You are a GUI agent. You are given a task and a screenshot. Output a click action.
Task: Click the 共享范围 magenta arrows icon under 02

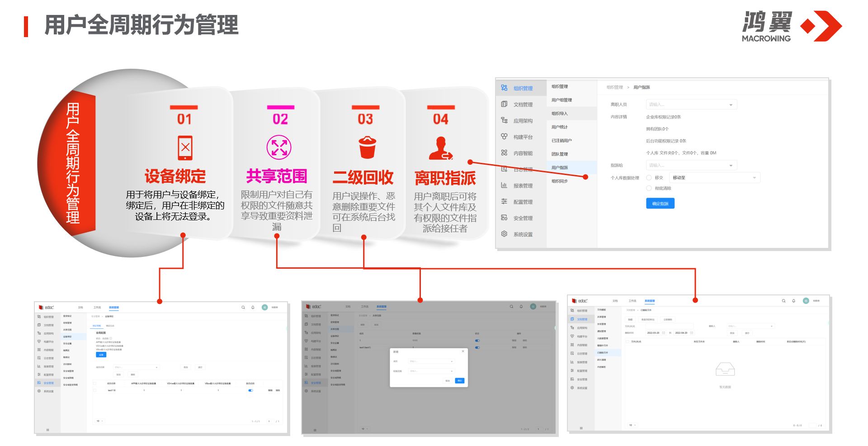[x=279, y=147]
